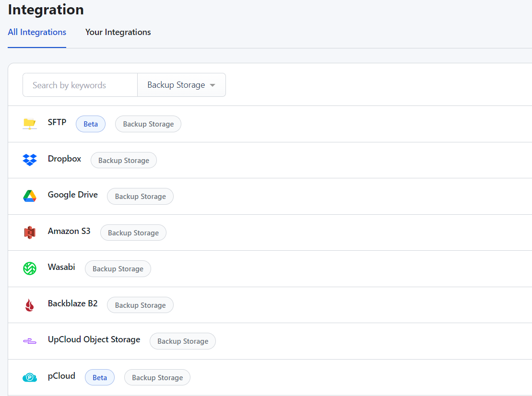Click the green Wasabi logo icon
The height and width of the screenshot is (396, 532).
pyautogui.click(x=30, y=268)
